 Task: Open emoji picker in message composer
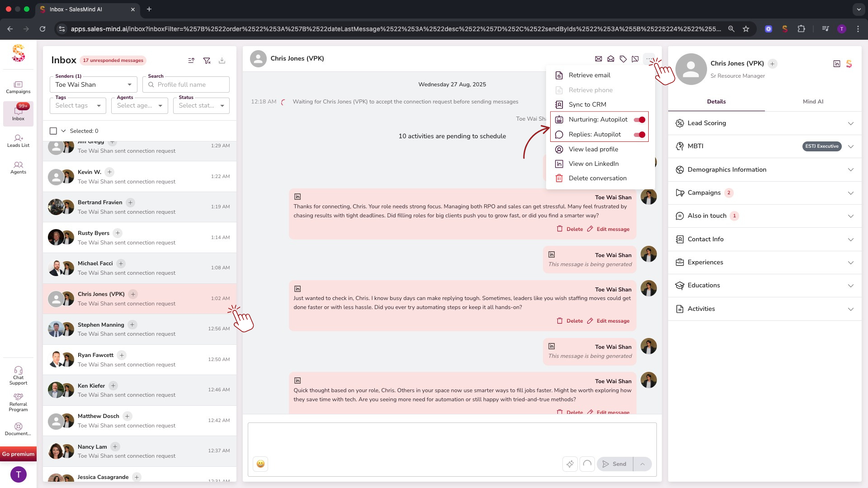pyautogui.click(x=260, y=464)
